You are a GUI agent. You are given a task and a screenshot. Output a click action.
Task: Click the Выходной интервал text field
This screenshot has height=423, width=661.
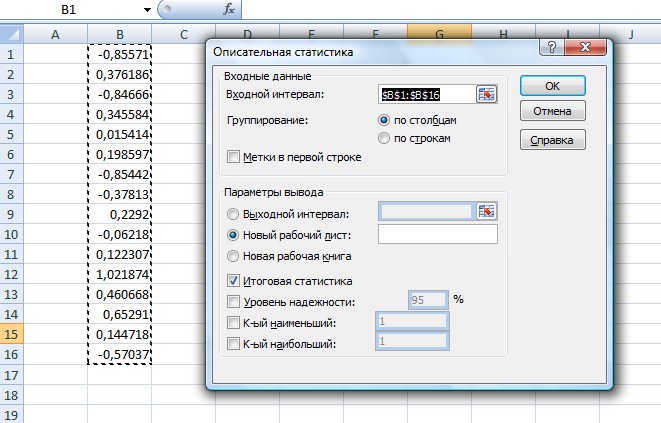click(x=427, y=211)
